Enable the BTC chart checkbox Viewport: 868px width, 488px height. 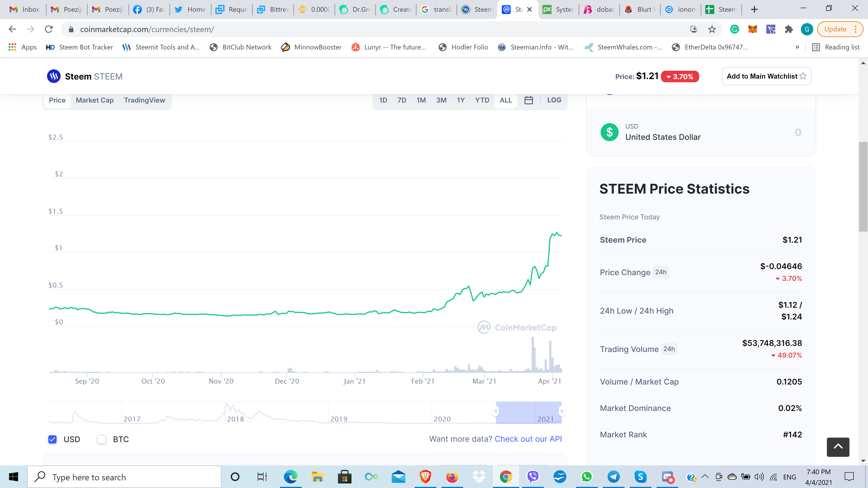[x=101, y=439]
